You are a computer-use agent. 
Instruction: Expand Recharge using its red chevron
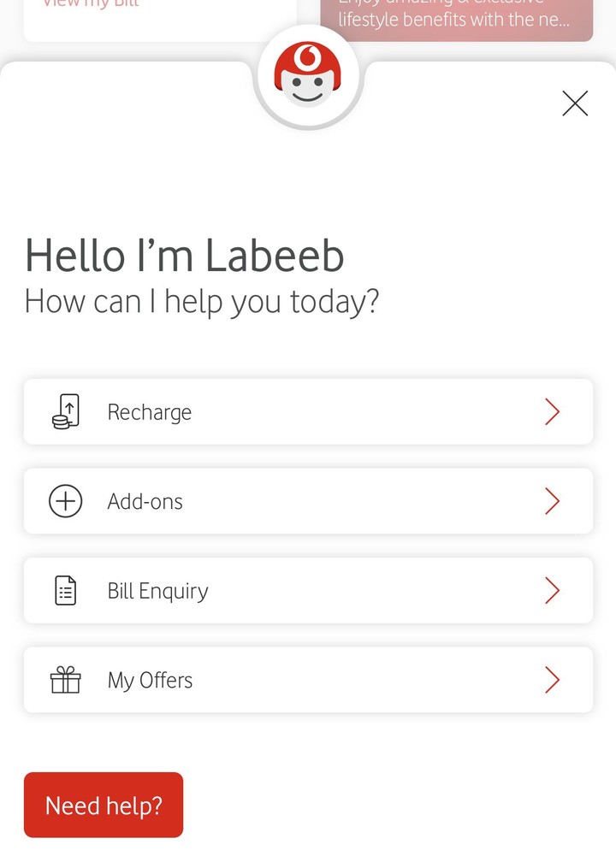coord(552,412)
